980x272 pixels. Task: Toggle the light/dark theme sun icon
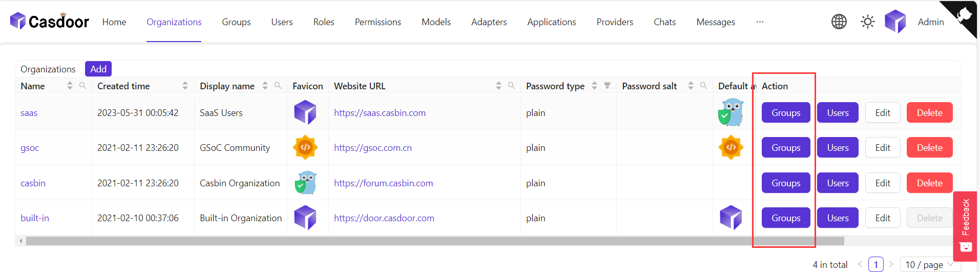tap(867, 22)
